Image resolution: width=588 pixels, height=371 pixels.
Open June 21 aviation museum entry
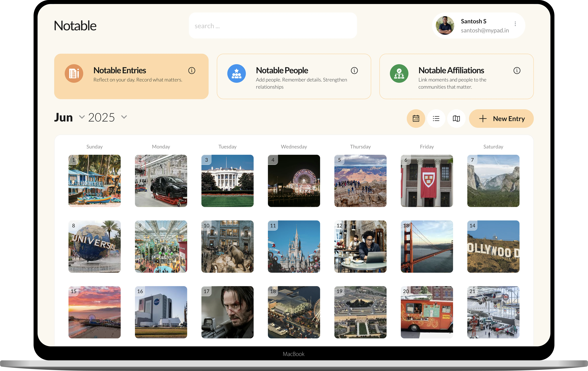[493, 312]
